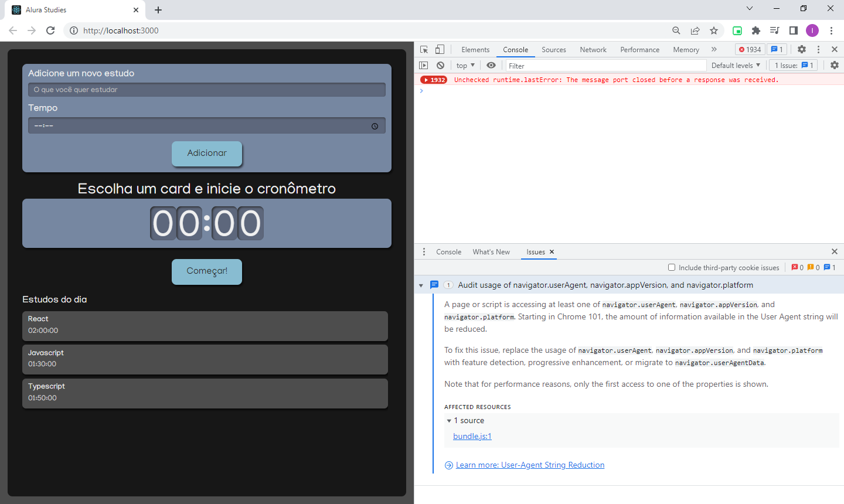Close the Issues drawer tab
844x504 pixels.
[552, 252]
